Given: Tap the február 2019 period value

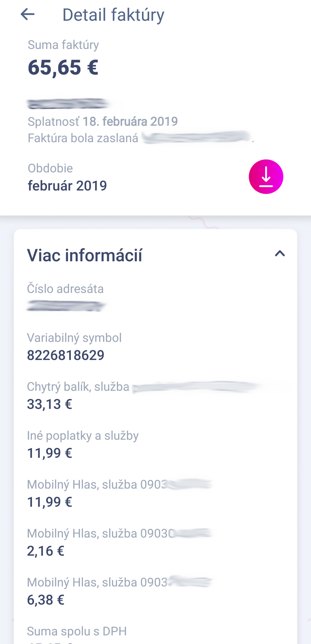Looking at the screenshot, I should pos(67,185).
